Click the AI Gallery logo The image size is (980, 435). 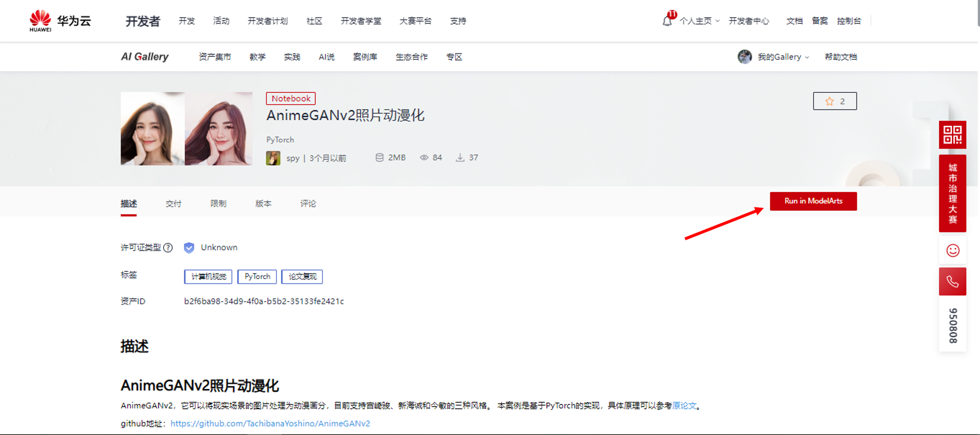point(145,57)
